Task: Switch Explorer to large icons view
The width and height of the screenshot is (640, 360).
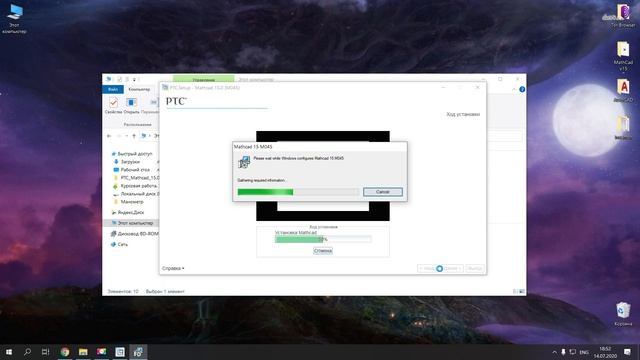Action: click(522, 291)
